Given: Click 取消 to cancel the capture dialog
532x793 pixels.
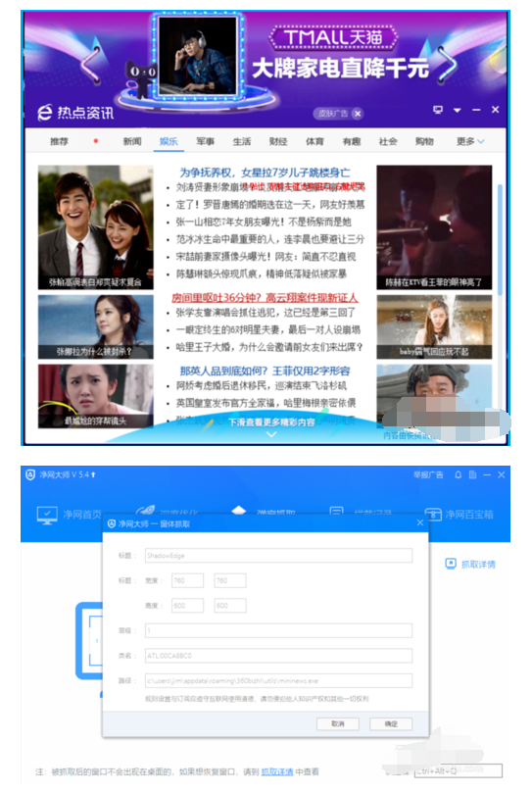Looking at the screenshot, I should click(x=338, y=723).
